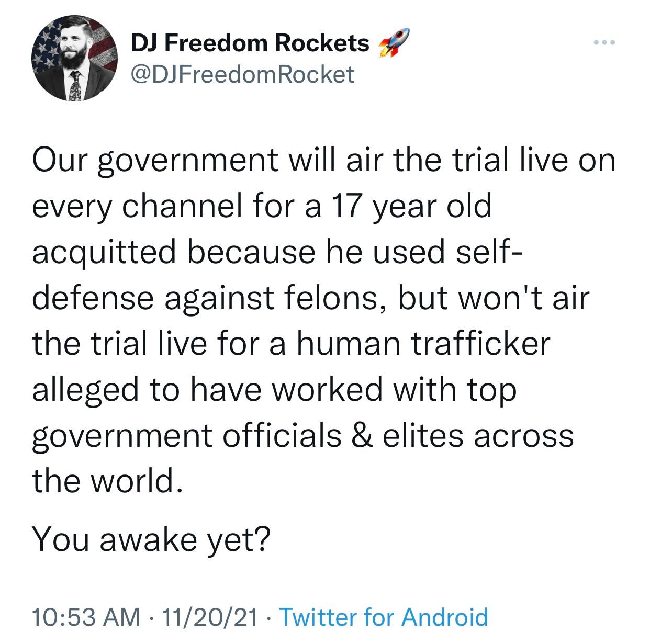
Task: Open the "Twitter for Android" source link
Action: [385, 617]
